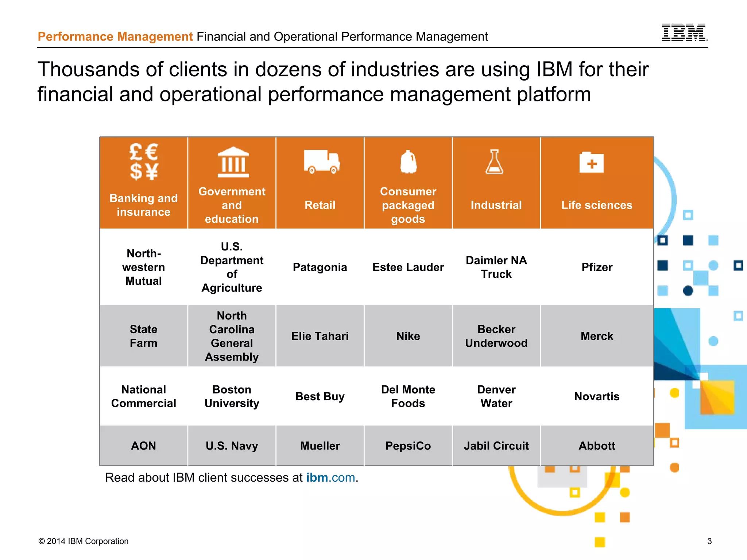Click the retail delivery truck icon

click(322, 162)
